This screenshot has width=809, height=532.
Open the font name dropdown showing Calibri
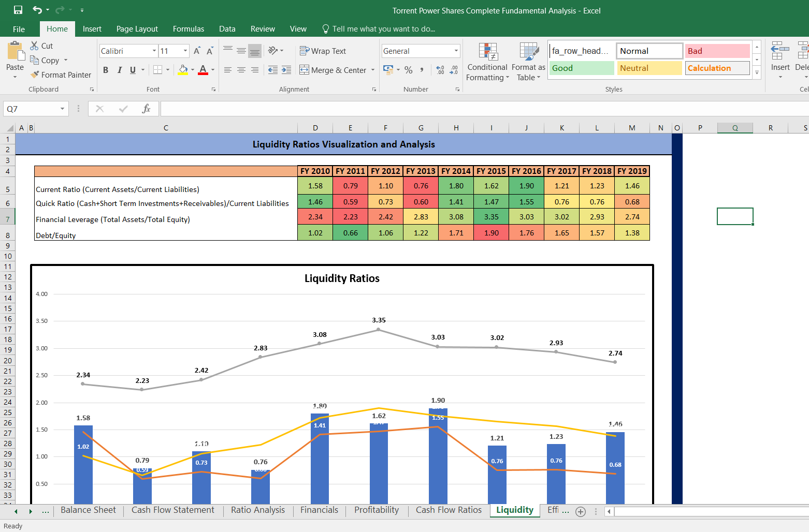(x=154, y=51)
